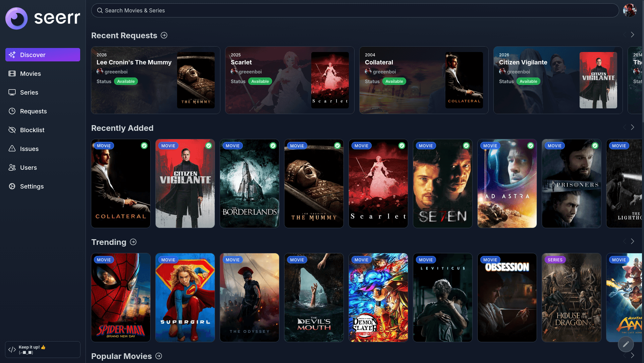644x363 pixels.
Task: Open Issues from the sidebar
Action: point(43,149)
